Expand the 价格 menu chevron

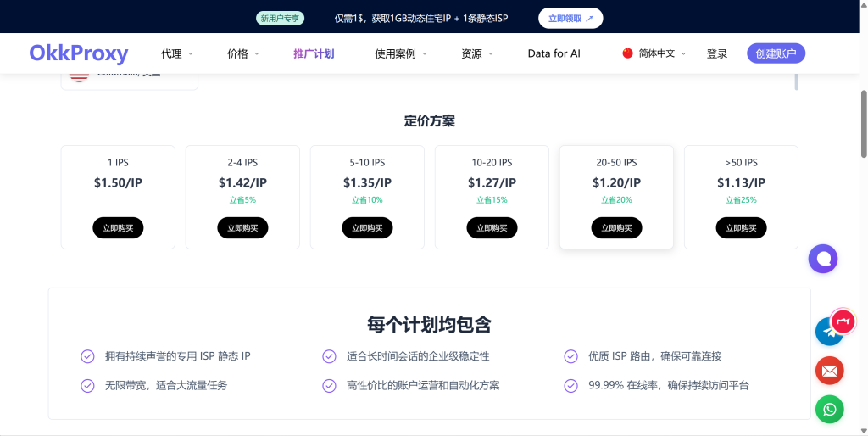(x=257, y=53)
